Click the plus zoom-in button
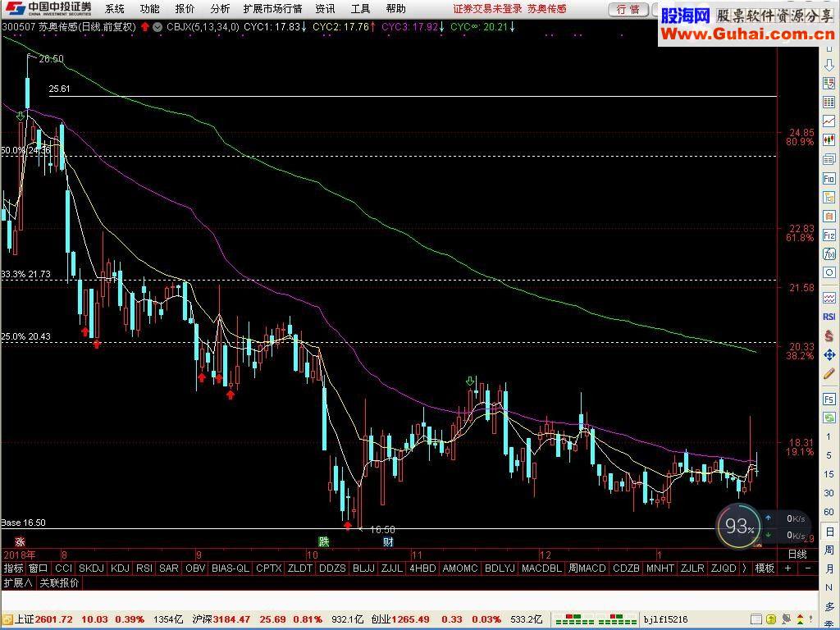840x630 pixels. (x=788, y=568)
